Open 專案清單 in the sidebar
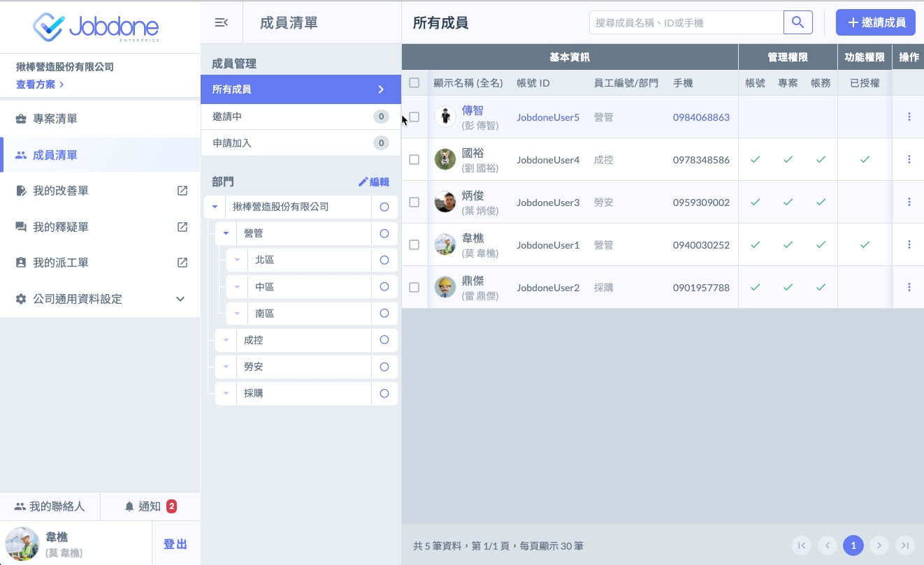Screen dimensions: 924x565 click(x=55, y=119)
